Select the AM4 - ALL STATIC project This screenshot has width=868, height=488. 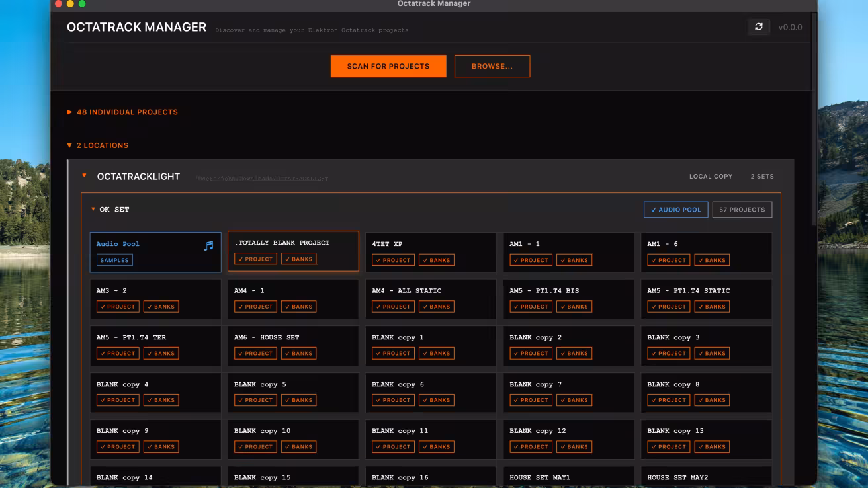coord(431,299)
